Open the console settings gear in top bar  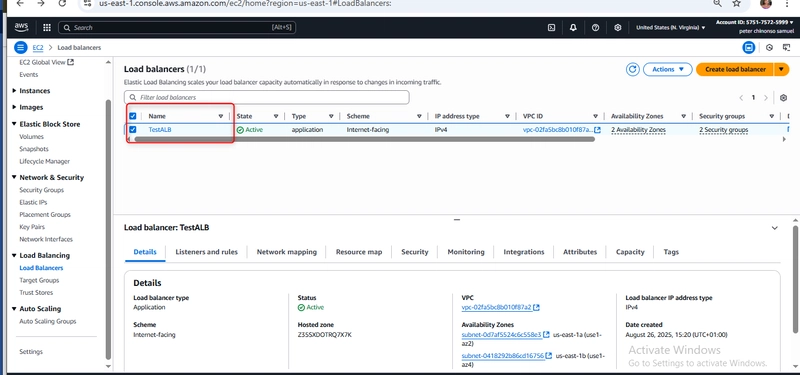click(x=617, y=28)
